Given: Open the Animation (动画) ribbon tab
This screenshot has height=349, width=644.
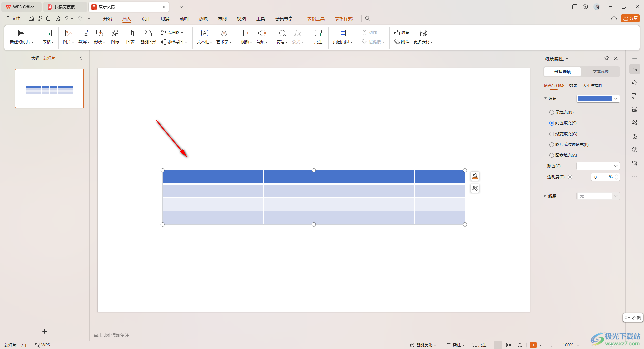Looking at the screenshot, I should coord(184,19).
